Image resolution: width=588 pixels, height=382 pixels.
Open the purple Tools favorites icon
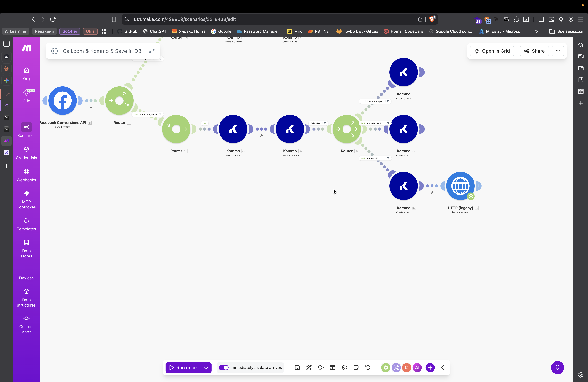tap(396, 368)
